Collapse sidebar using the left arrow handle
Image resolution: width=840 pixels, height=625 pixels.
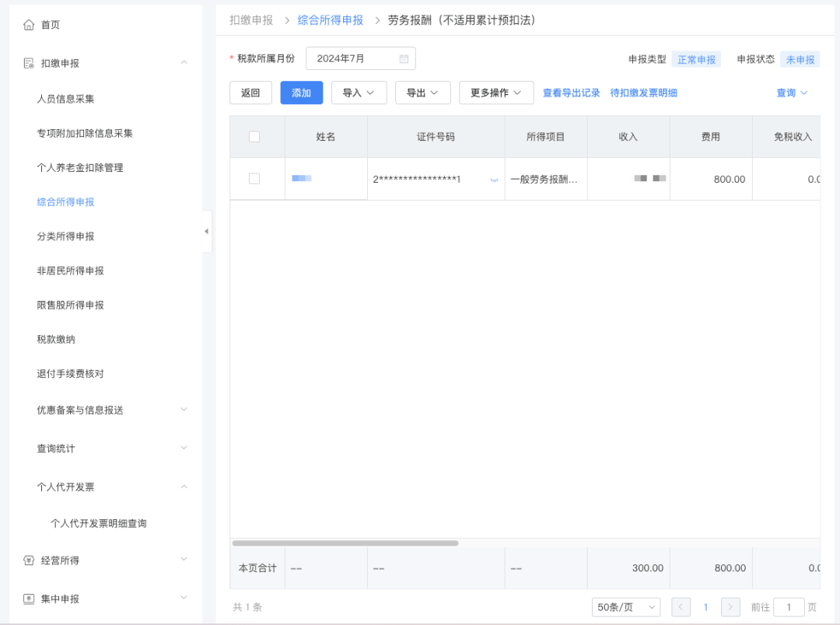(206, 232)
